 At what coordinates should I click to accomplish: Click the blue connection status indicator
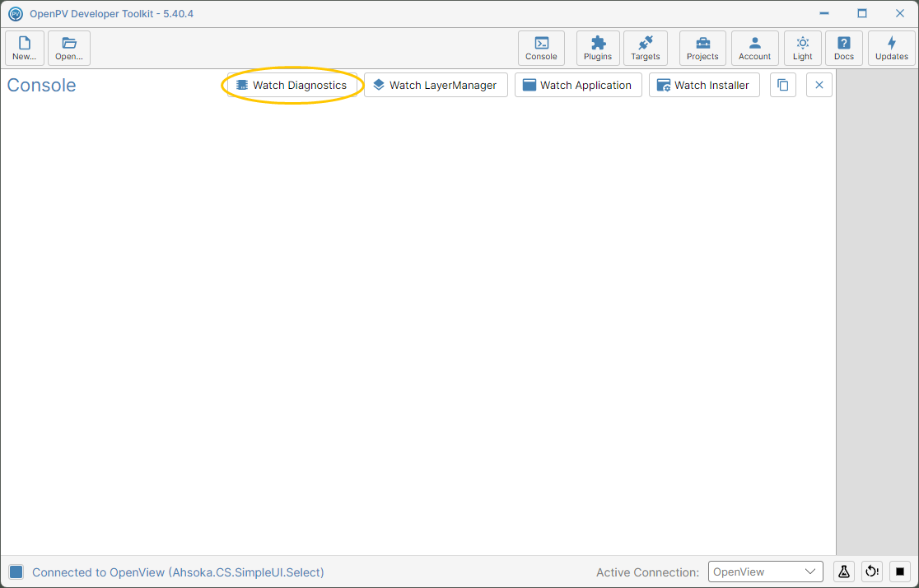coord(16,572)
